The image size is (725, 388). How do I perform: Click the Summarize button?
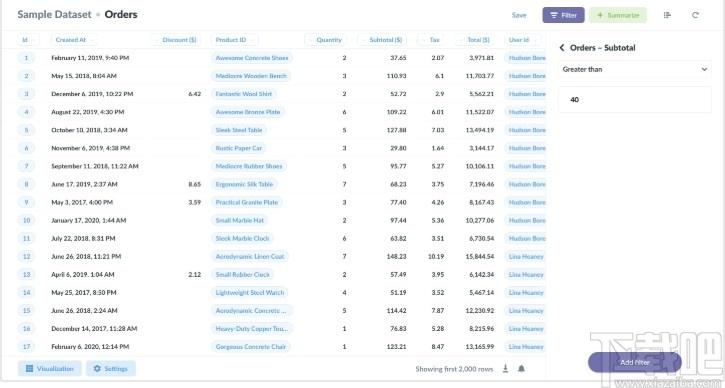(618, 15)
